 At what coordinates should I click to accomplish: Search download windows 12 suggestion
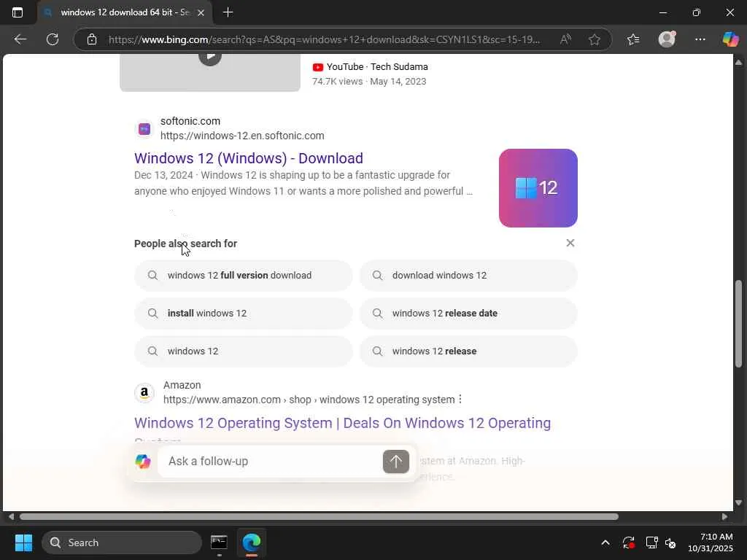coord(468,275)
